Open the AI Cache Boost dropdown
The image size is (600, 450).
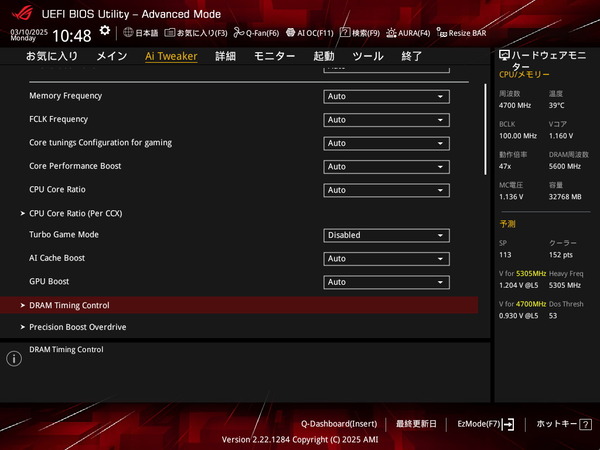click(x=386, y=259)
